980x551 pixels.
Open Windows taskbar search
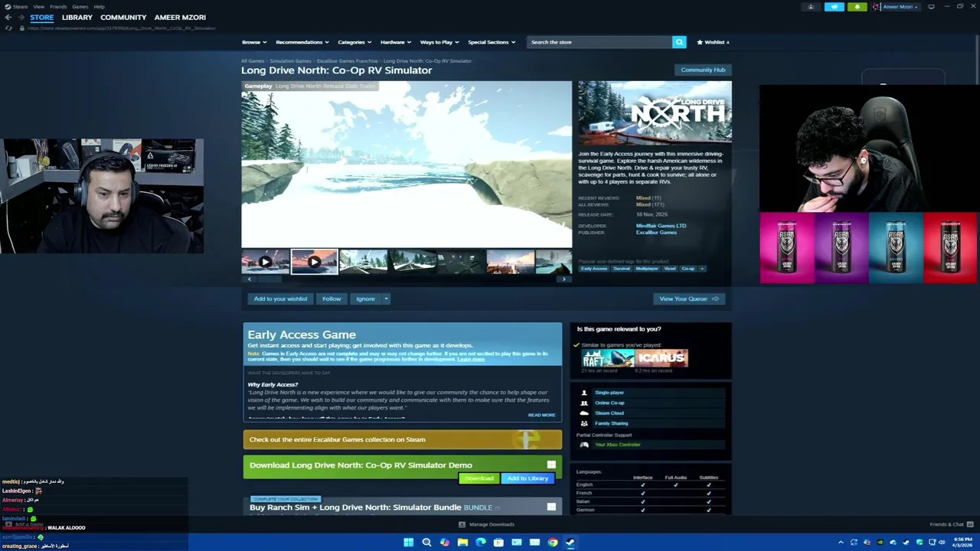coord(426,543)
